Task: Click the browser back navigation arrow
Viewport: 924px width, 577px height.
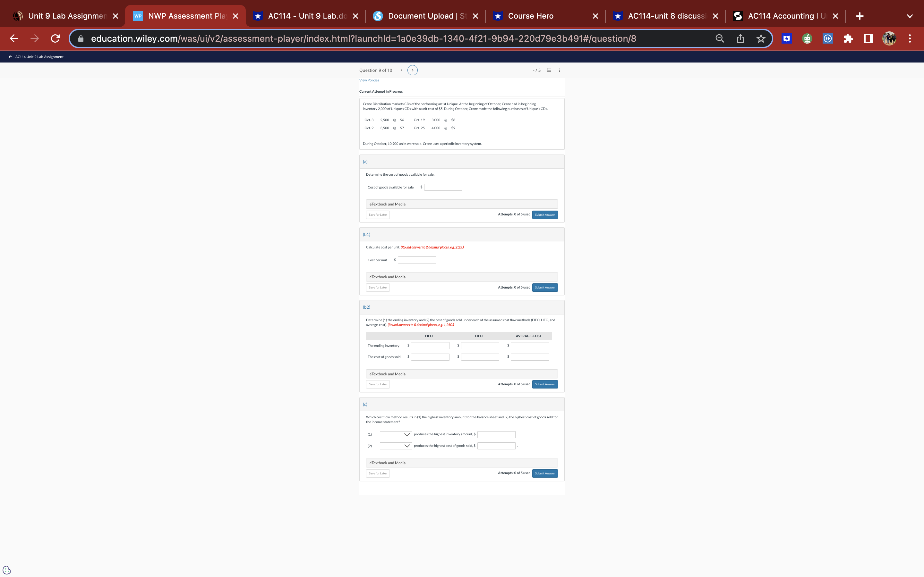Action: point(14,38)
